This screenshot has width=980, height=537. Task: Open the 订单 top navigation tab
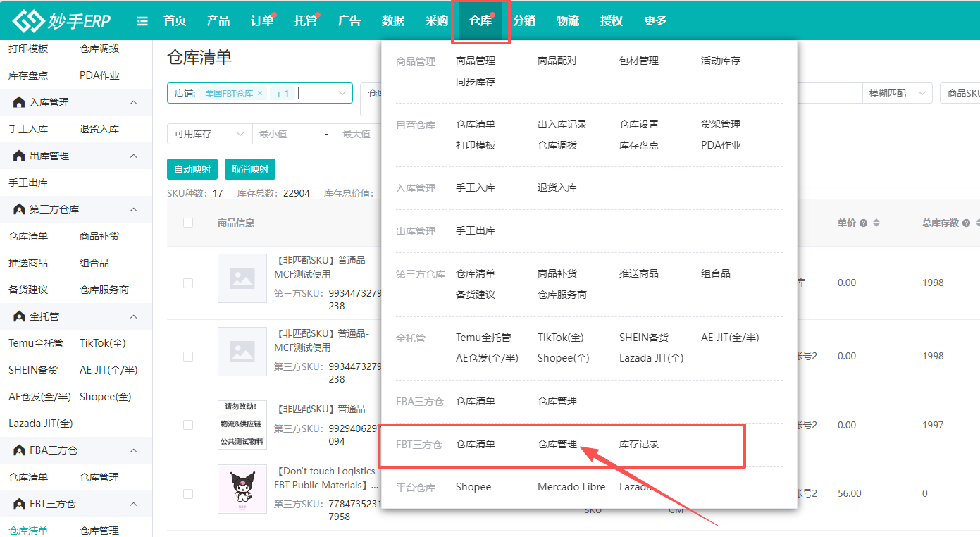click(x=262, y=21)
